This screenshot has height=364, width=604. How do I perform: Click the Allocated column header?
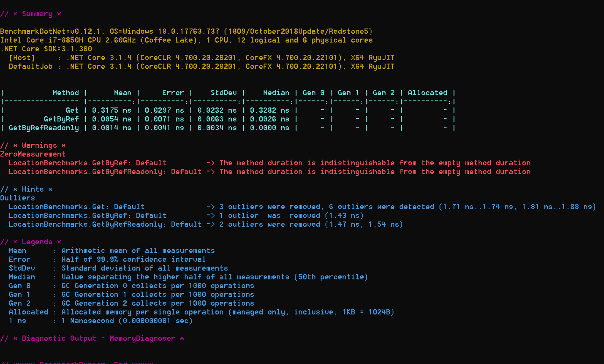(x=427, y=93)
